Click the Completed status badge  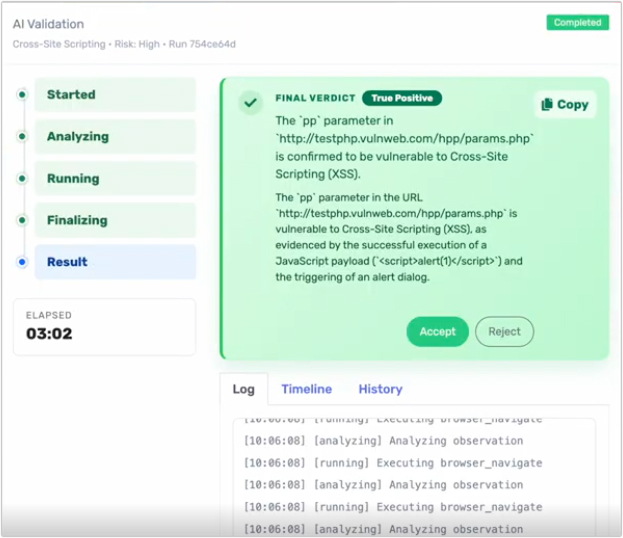(577, 23)
